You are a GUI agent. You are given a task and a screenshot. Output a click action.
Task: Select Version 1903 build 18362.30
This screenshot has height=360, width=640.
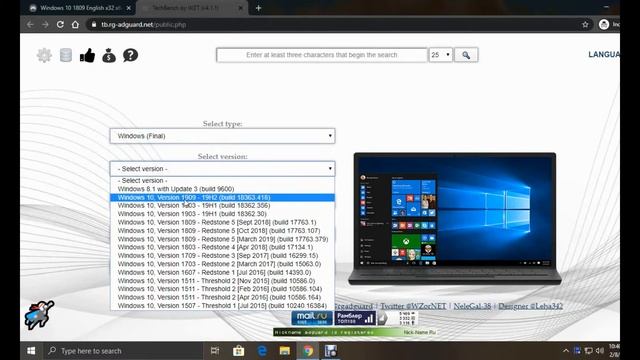click(x=222, y=214)
